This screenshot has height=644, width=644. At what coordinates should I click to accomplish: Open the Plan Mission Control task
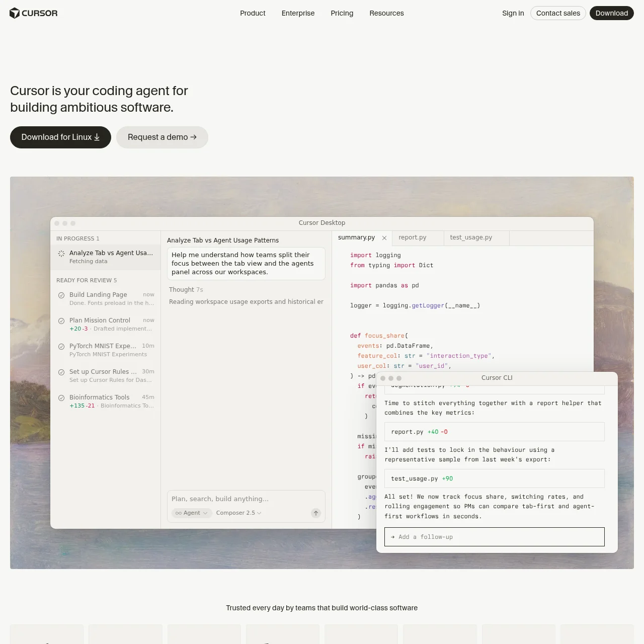[106, 324]
